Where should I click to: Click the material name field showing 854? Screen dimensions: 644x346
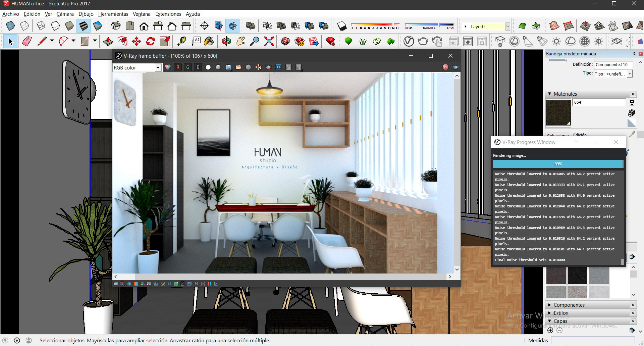coord(599,102)
